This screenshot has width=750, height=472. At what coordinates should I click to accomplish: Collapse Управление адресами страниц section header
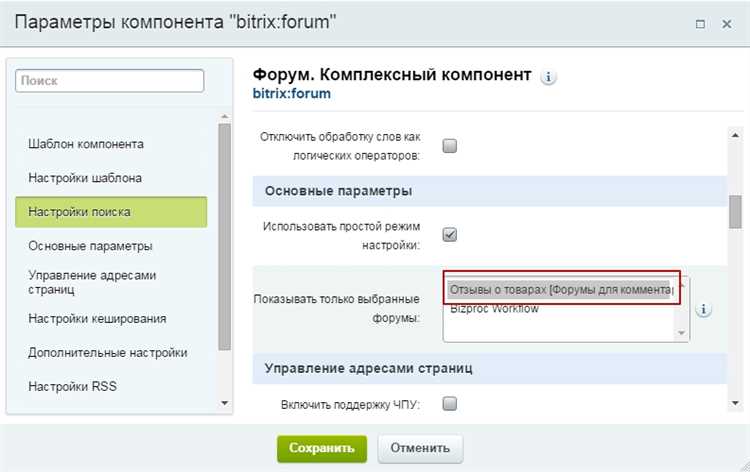click(x=490, y=369)
